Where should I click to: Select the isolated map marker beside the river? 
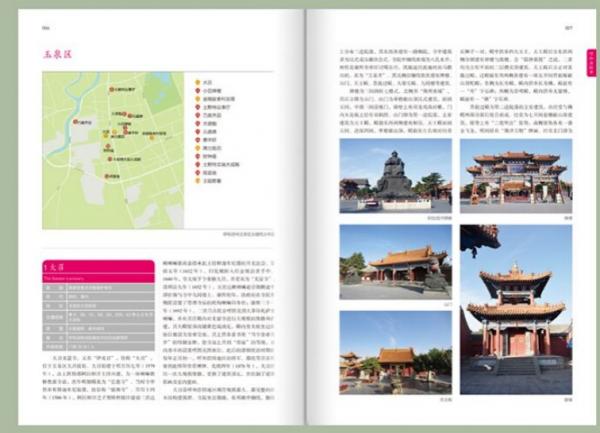tap(75, 121)
